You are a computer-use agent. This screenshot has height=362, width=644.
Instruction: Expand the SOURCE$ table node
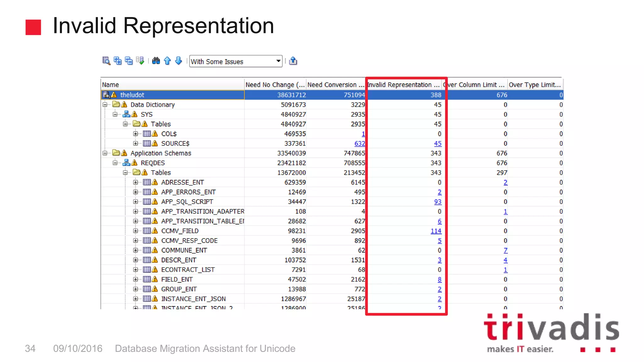(136, 143)
